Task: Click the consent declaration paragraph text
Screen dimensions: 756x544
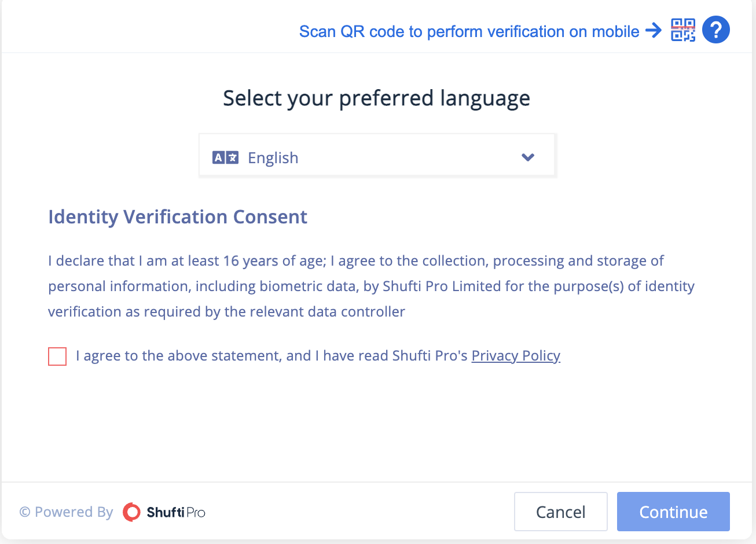Action: click(x=371, y=286)
